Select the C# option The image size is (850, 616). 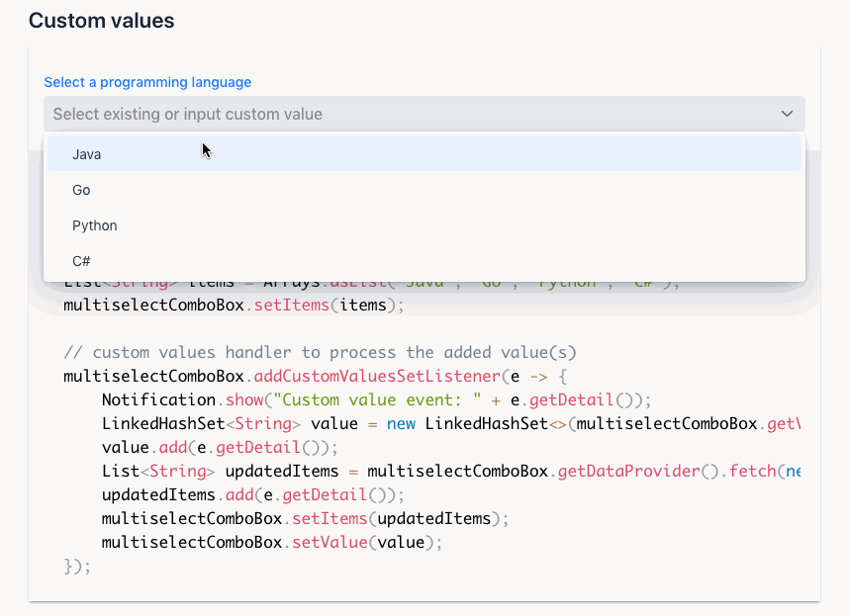[x=425, y=261]
